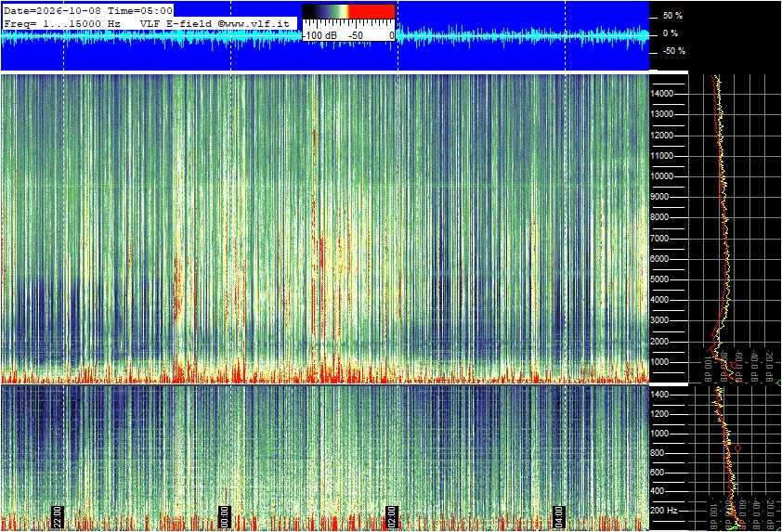Click the 0 label at the color scale end
This screenshot has height=532, width=782.
click(x=392, y=35)
